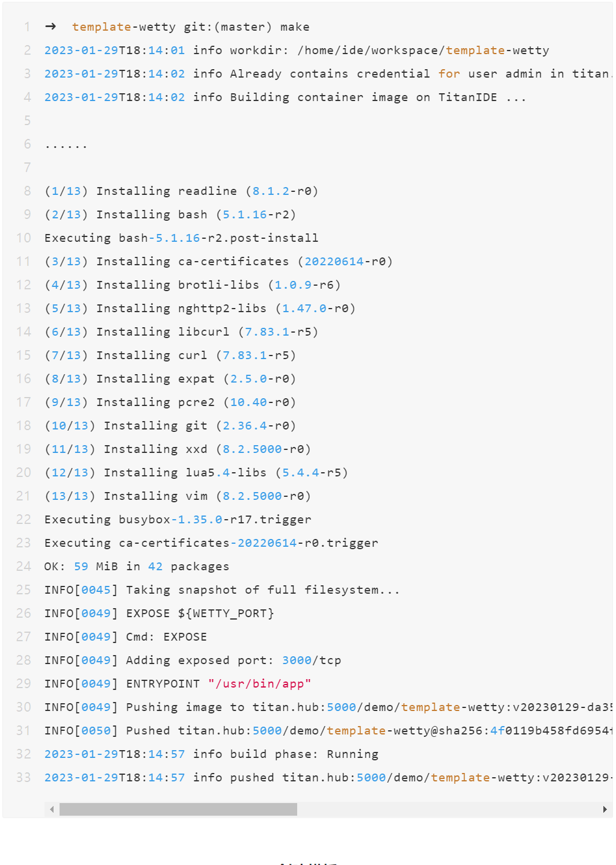Click line number 1 in the gutter
The width and height of the screenshot is (616, 865).
(x=27, y=27)
